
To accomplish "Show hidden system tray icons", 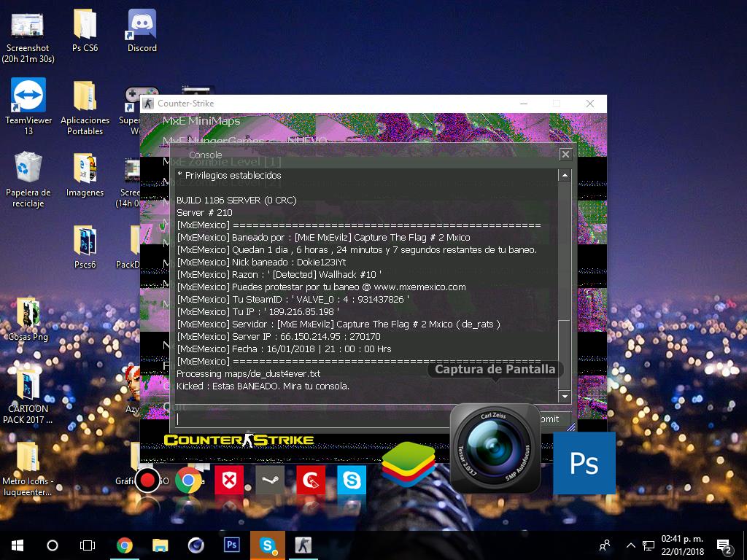I will (x=630, y=545).
